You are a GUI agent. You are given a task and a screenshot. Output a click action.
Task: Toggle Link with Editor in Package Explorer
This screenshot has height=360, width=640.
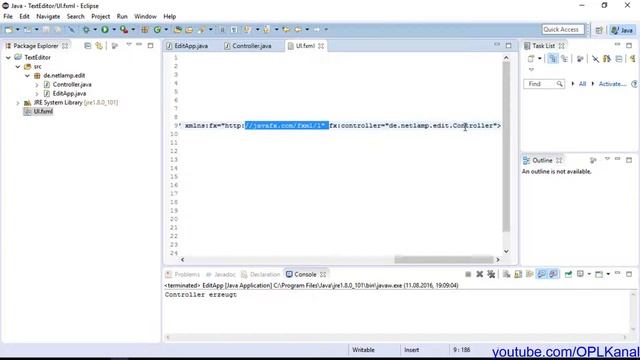pos(99,46)
